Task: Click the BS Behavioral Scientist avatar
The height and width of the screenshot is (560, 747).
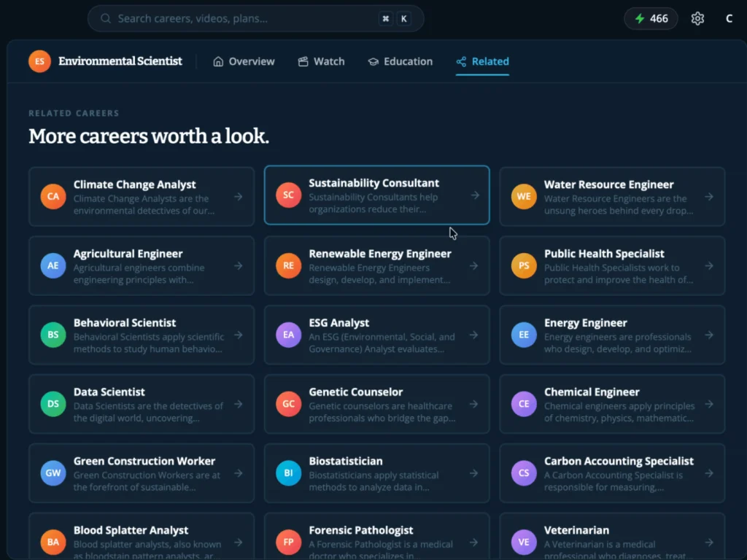Action: 53,335
